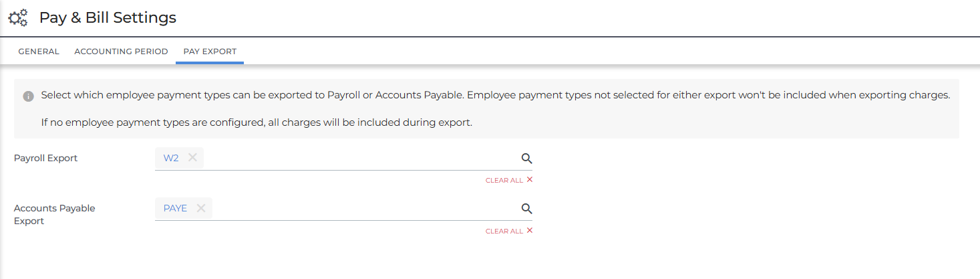Viewport: 980px width, 279px height.
Task: Click Clear All text under Payroll Export
Action: [x=504, y=181]
